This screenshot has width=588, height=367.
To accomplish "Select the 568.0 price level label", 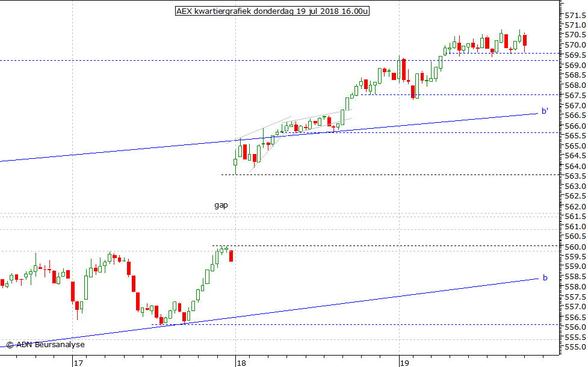I will 575,85.
